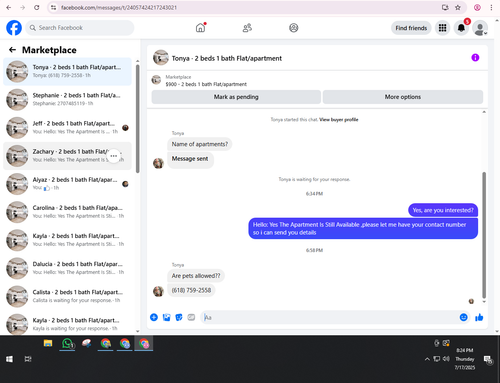
Task: Open the View buyer profile link
Action: tap(339, 120)
